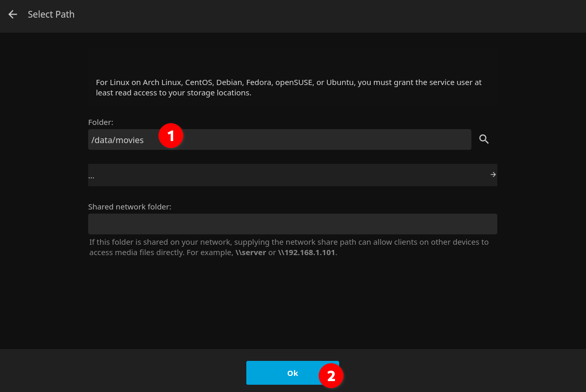Focus the Shared network folder input

point(292,224)
